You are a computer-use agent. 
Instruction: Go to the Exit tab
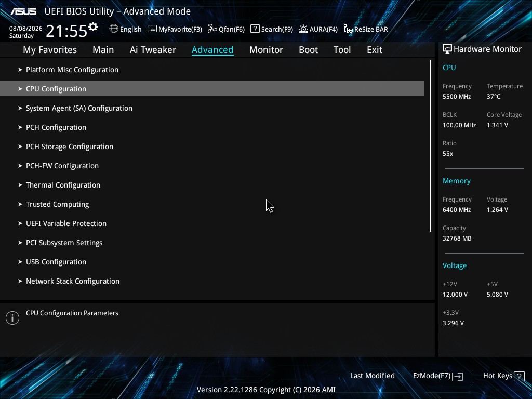375,50
